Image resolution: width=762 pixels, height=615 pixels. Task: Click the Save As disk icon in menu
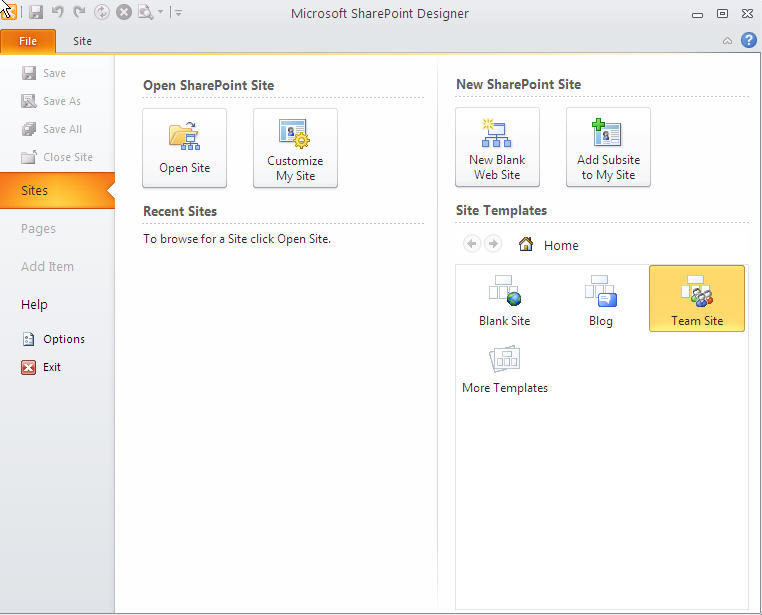(29, 101)
